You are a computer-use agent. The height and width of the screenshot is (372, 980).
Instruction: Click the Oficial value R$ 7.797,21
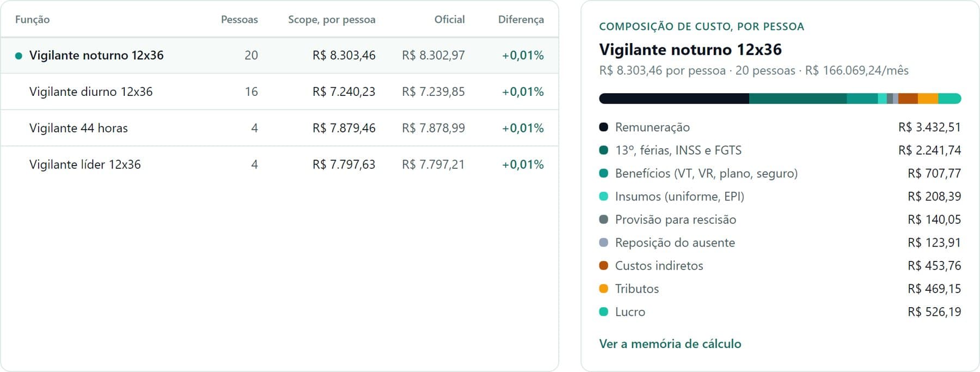click(x=433, y=164)
